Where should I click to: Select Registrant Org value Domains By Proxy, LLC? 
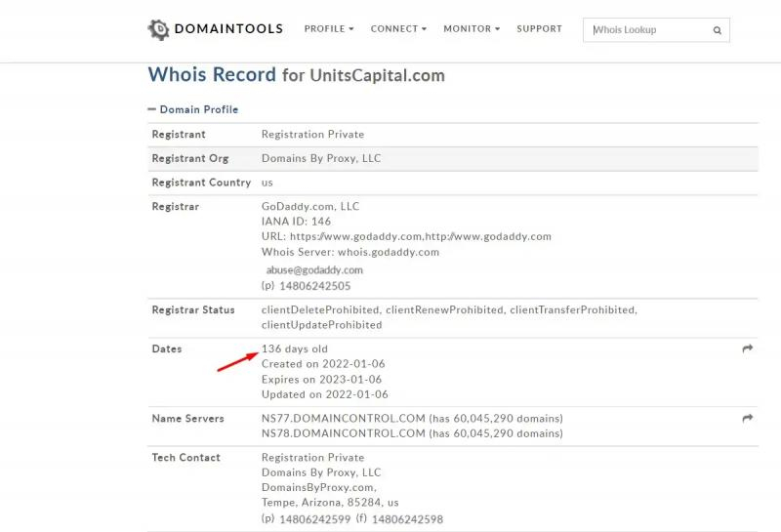[321, 158]
